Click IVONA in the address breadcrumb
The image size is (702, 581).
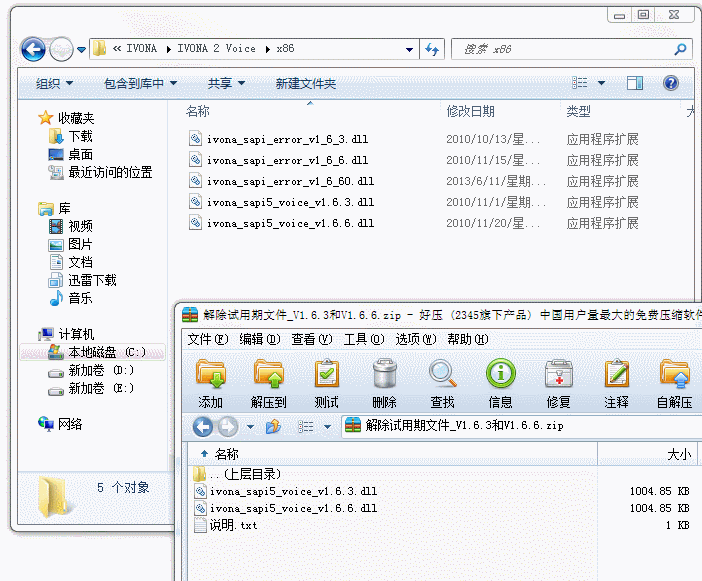[141, 48]
